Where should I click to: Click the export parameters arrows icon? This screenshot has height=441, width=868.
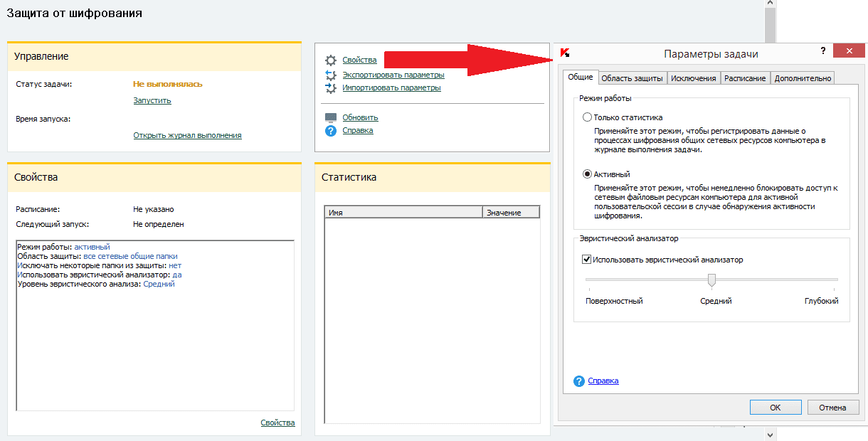click(330, 75)
